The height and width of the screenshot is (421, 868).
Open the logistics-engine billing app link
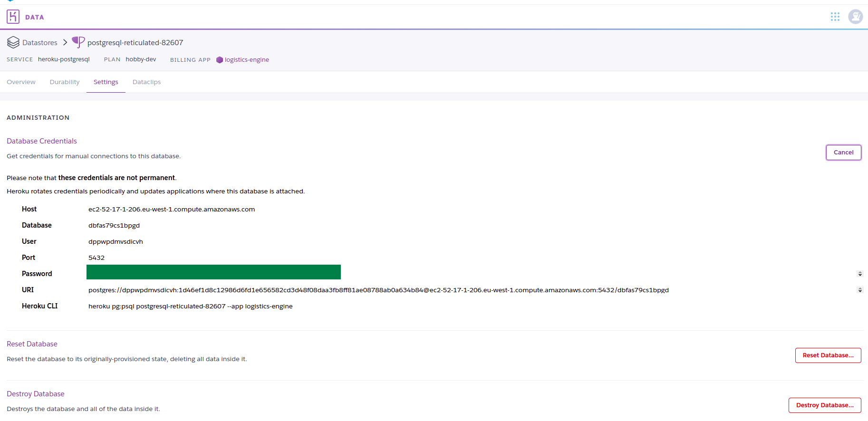click(x=247, y=60)
